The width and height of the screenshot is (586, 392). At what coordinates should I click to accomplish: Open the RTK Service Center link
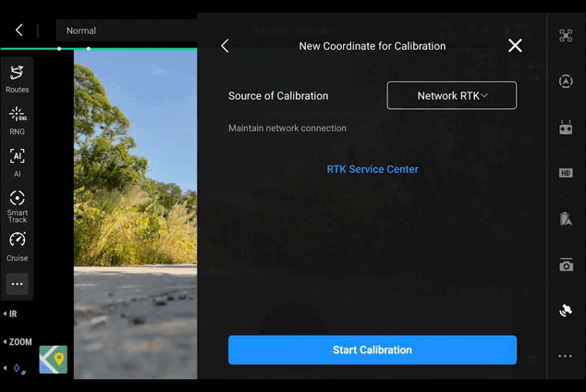372,169
